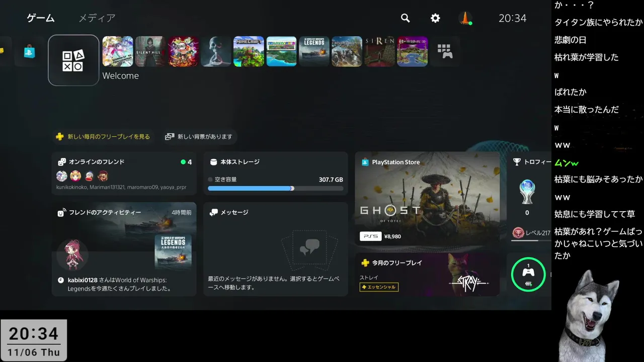The height and width of the screenshot is (362, 644).
Task: Click chat comment 本当に散ったんだ
Action: (x=587, y=110)
